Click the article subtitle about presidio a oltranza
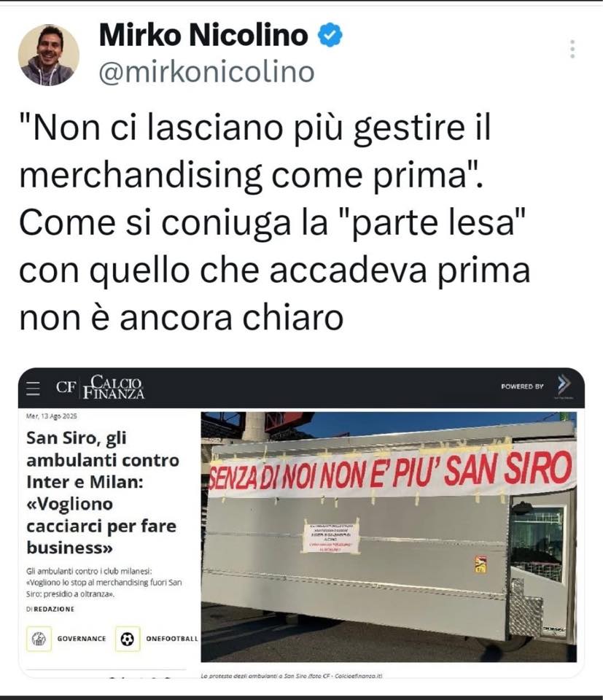This screenshot has width=603, height=700. [104, 582]
